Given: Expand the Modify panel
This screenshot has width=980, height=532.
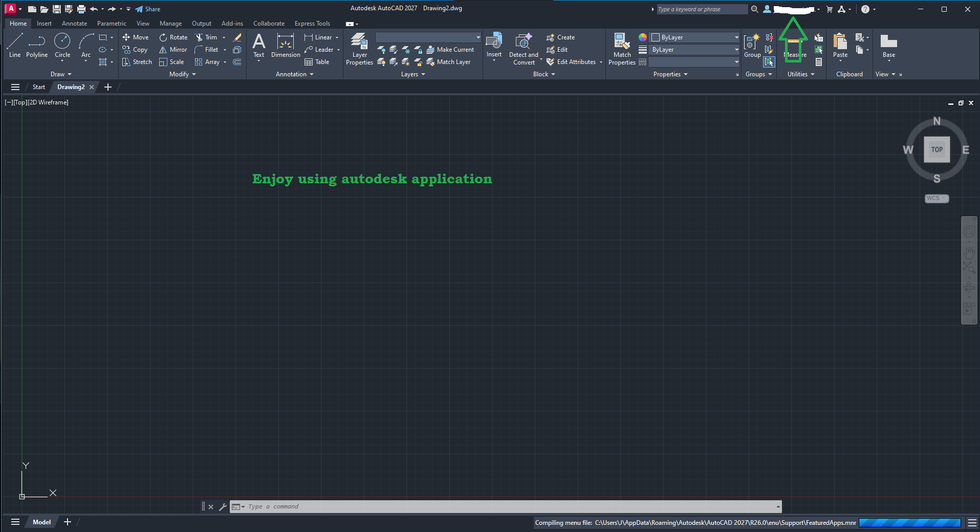Looking at the screenshot, I should (183, 74).
